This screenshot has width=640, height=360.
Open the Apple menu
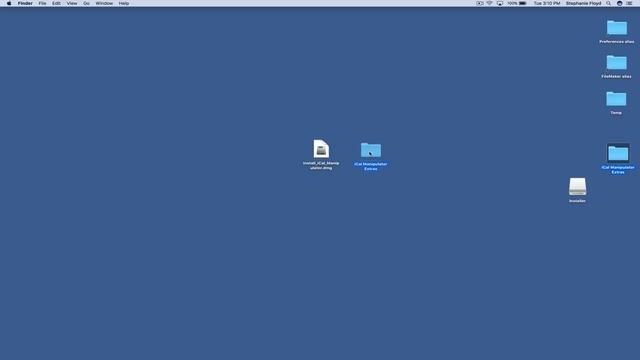pyautogui.click(x=9, y=3)
